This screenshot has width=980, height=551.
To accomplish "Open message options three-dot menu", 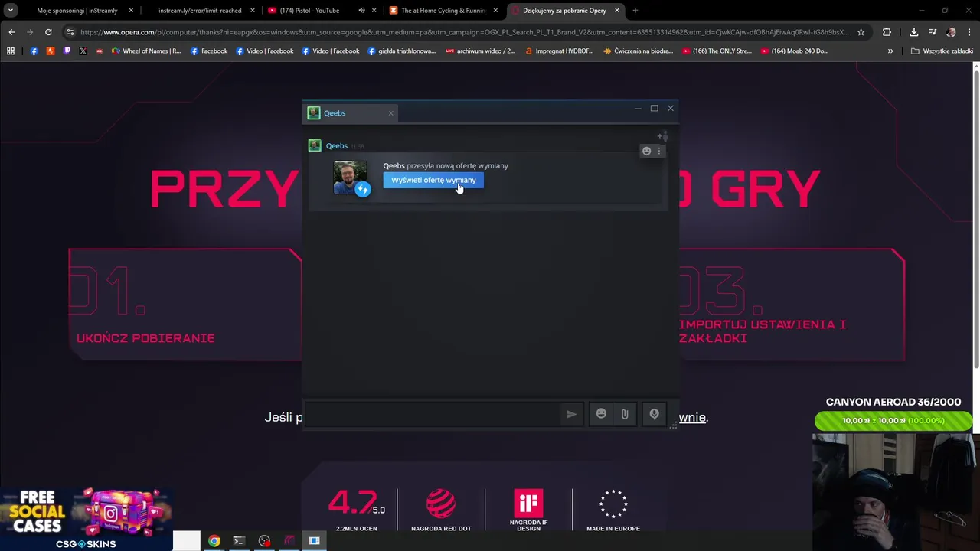I will [658, 151].
